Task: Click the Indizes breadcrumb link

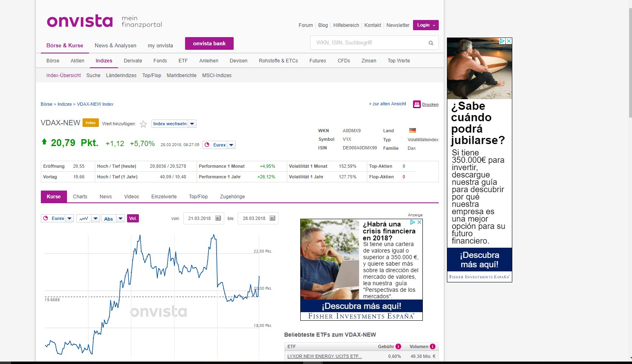Action: tap(65, 104)
